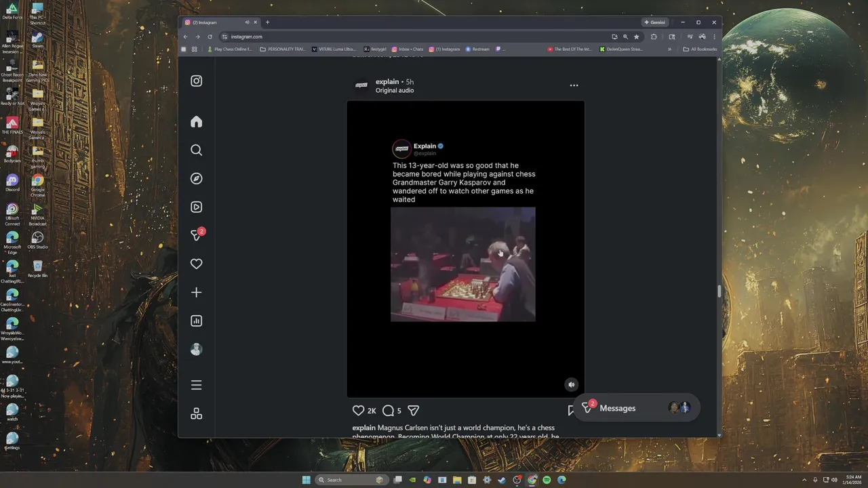Open the explain username link in header
The width and height of the screenshot is (868, 488).
tap(387, 82)
